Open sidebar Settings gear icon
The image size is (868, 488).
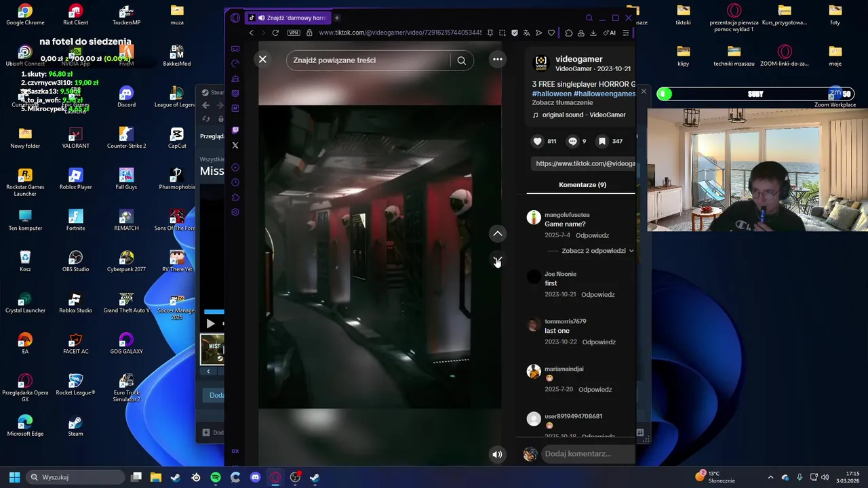point(235,212)
